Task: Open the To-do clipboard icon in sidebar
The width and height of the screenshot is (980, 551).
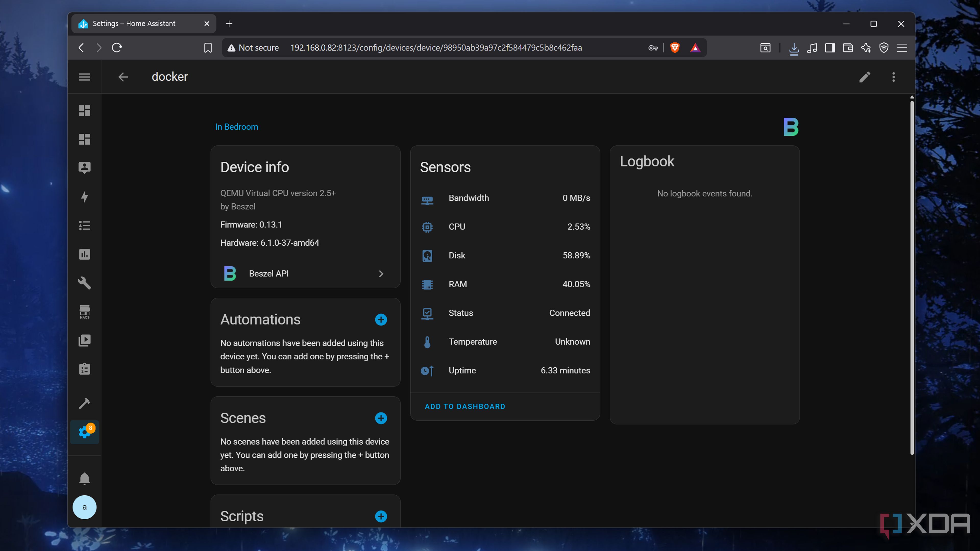Action: 84,369
